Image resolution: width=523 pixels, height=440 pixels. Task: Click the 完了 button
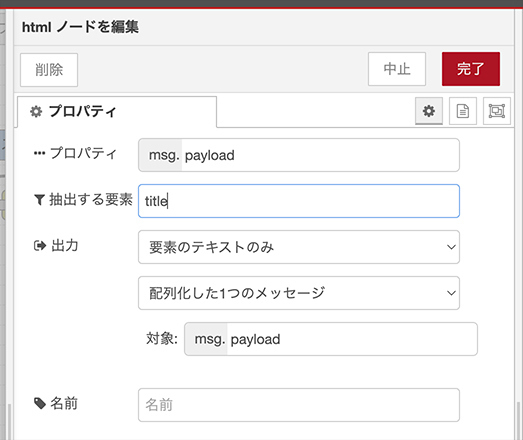[x=471, y=69]
